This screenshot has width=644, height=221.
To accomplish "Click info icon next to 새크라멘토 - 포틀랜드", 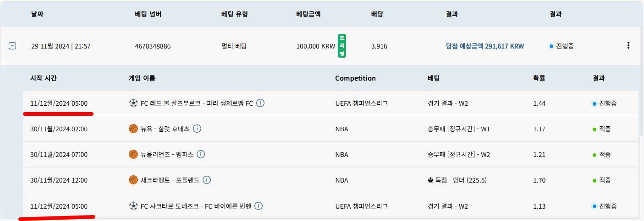I will click(x=207, y=180).
